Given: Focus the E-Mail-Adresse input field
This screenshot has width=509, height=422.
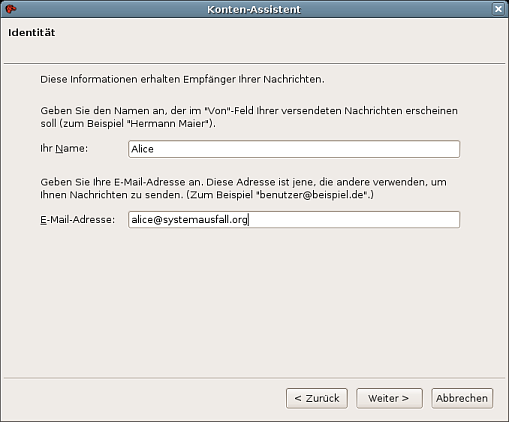Looking at the screenshot, I should pos(294,220).
